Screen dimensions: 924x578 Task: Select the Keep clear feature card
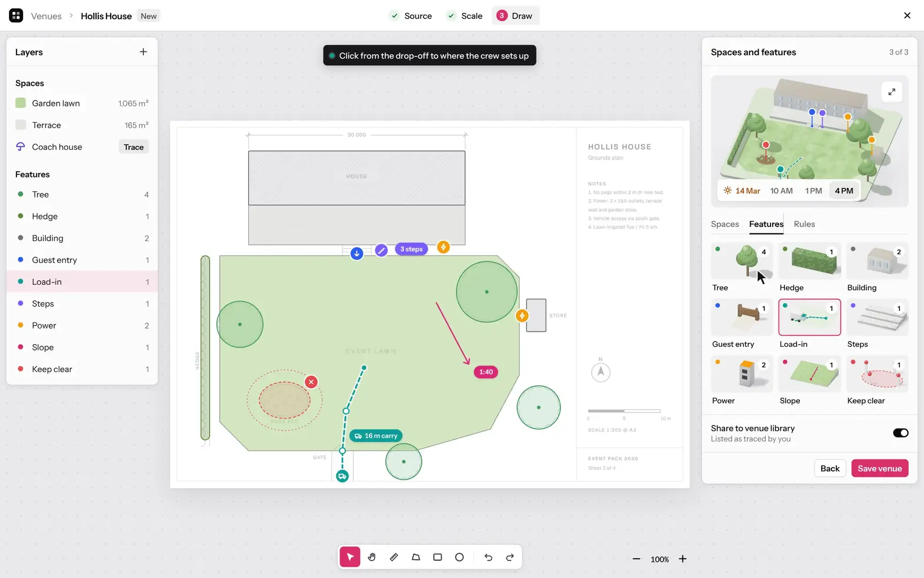coord(877,381)
